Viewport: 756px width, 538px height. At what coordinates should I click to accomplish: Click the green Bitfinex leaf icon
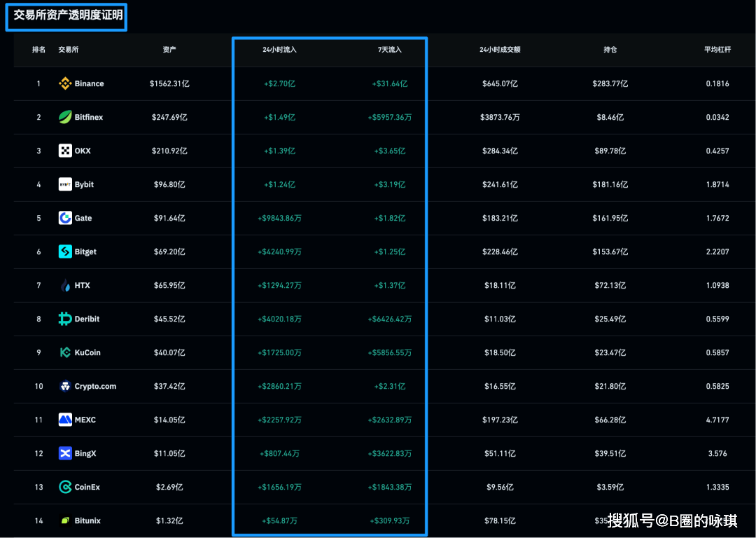65,117
